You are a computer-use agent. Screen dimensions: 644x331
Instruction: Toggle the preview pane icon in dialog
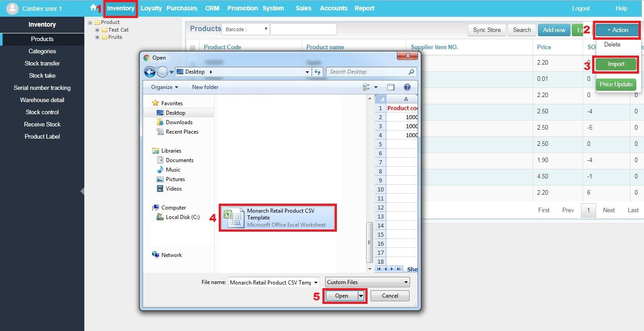(391, 87)
